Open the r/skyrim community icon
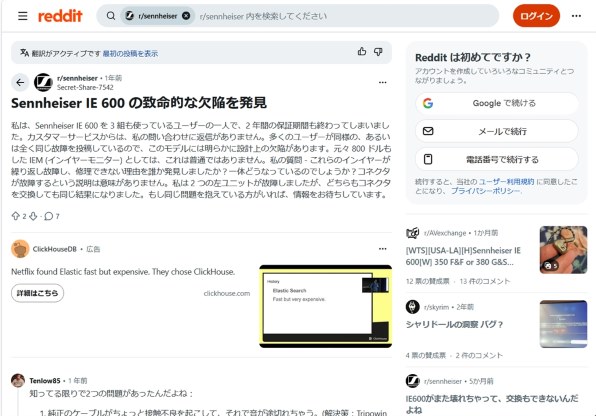Viewport: 596px width, 416px height. [x=412, y=307]
